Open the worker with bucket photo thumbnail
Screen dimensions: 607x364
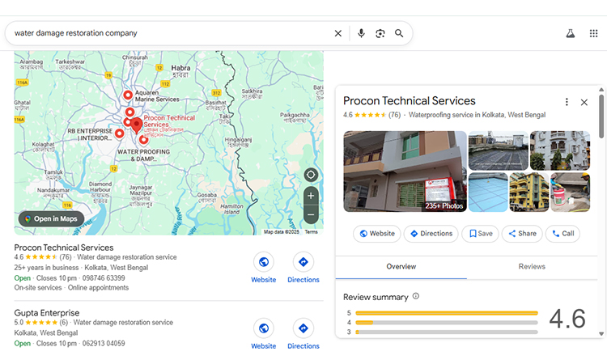[x=571, y=193]
